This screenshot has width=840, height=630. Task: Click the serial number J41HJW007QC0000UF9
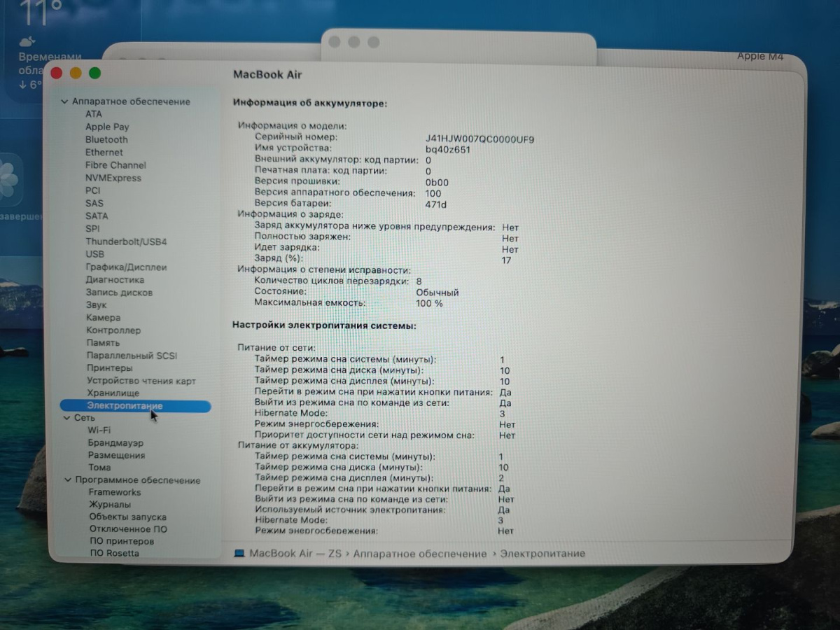[x=480, y=139]
